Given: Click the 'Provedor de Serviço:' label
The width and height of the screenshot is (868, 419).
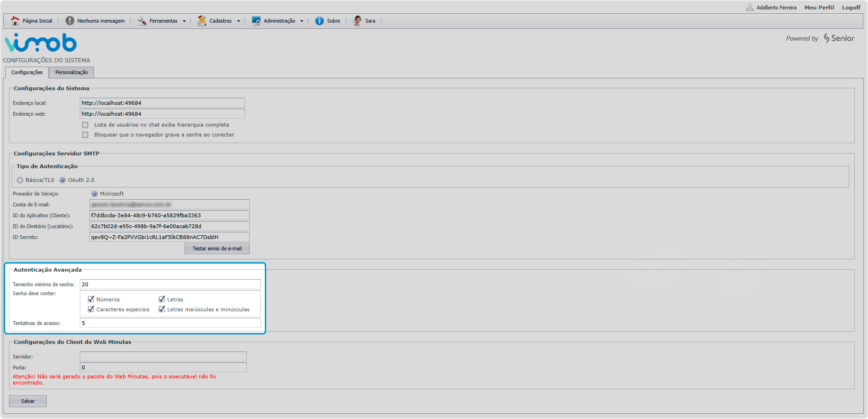Looking at the screenshot, I should coord(36,194).
